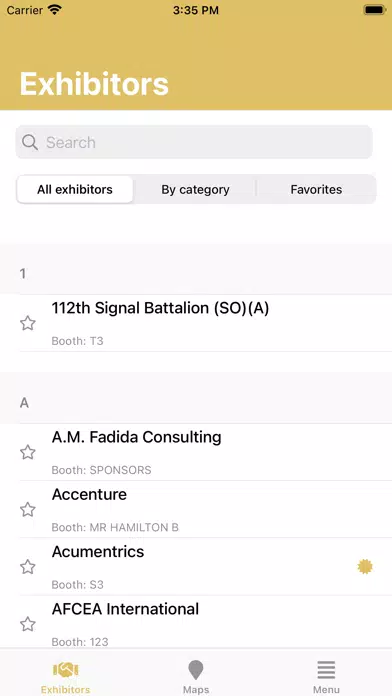Show the Favorites tab
This screenshot has width=392, height=696.
pos(316,190)
